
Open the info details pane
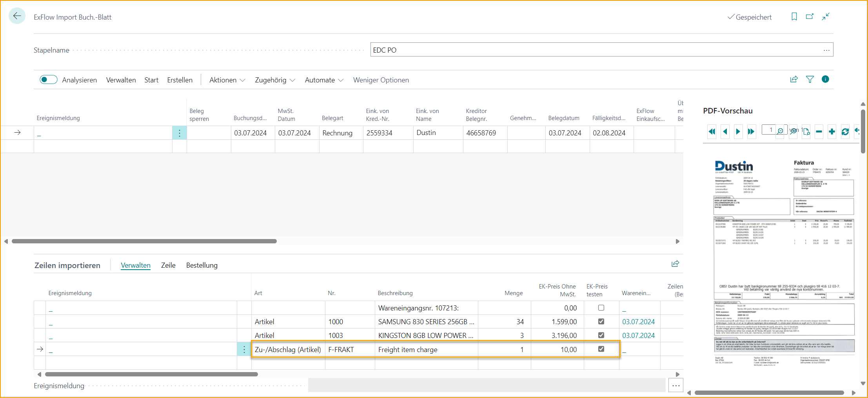click(x=825, y=79)
